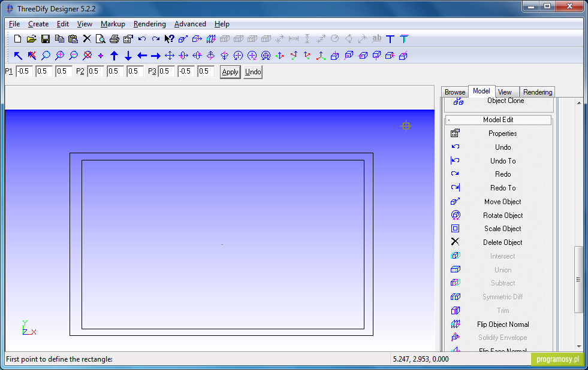This screenshot has width=588, height=370.
Task: Open a file with the folder icon
Action: [x=32, y=38]
